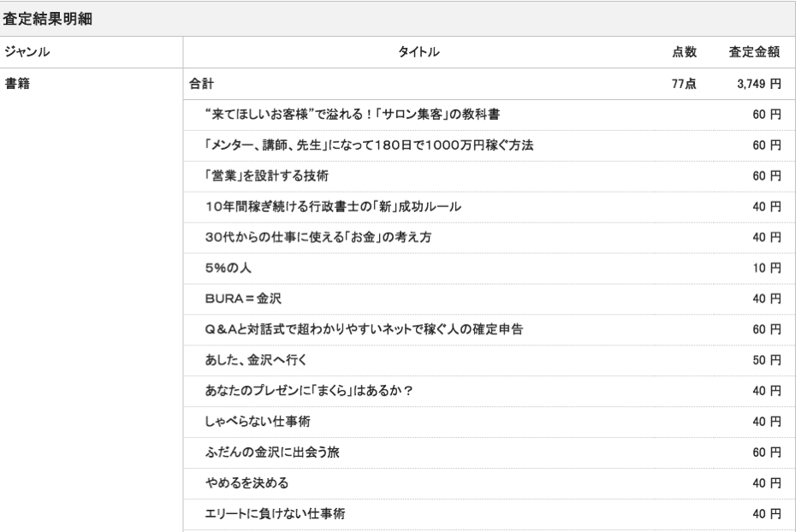
Task: Select the 50 円 amount for あした、金沢へ行く
Action: pos(767,360)
